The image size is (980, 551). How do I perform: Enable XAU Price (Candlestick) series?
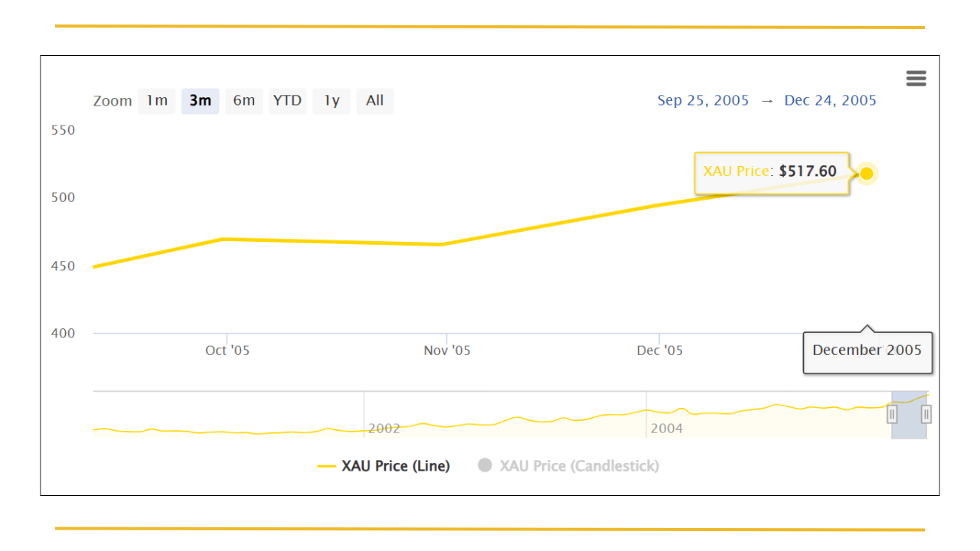(x=568, y=465)
